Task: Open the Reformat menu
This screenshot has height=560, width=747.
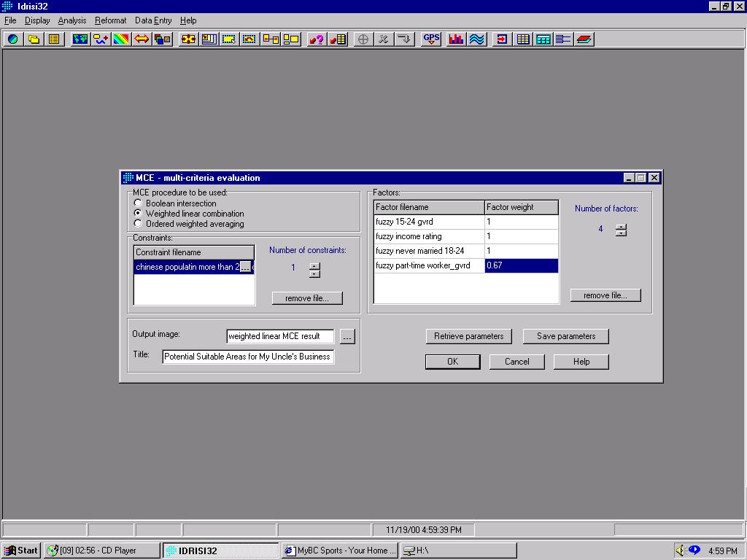Action: tap(110, 20)
